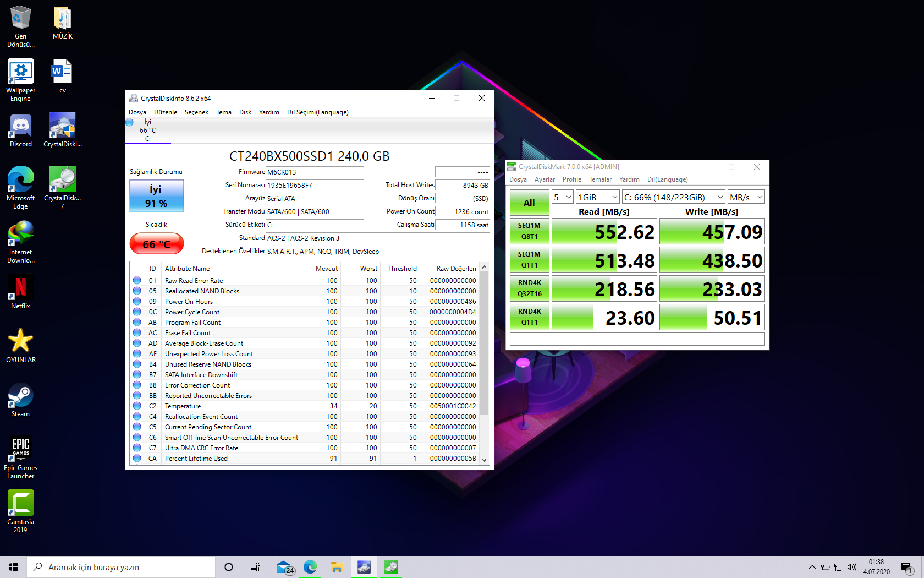Open Mail app on taskbar
This screenshot has width=924, height=578.
(285, 567)
